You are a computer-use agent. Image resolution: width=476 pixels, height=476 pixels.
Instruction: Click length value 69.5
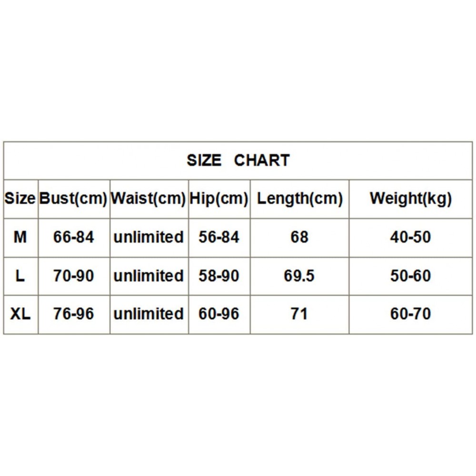(299, 276)
